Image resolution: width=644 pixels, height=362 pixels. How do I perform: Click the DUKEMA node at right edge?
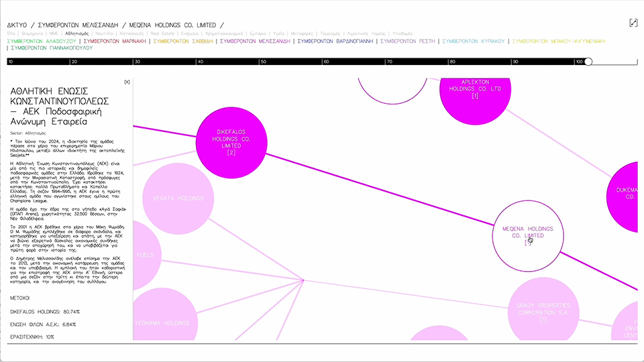(x=627, y=194)
